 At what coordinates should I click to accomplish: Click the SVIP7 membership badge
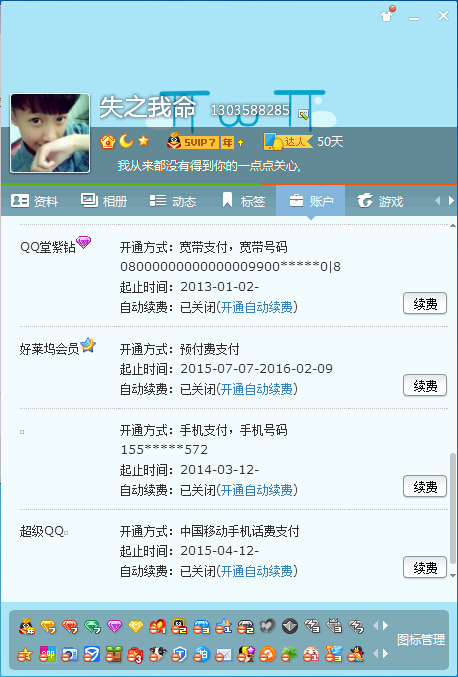pos(205,142)
